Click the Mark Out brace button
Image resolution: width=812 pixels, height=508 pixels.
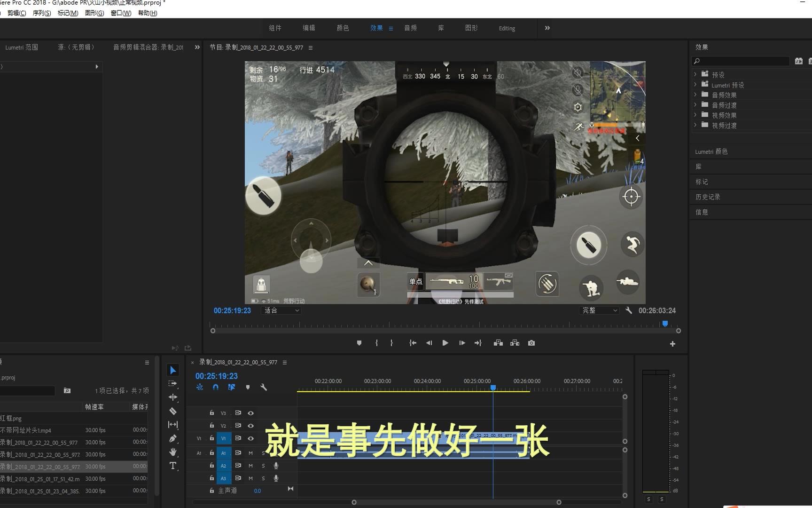(391, 343)
